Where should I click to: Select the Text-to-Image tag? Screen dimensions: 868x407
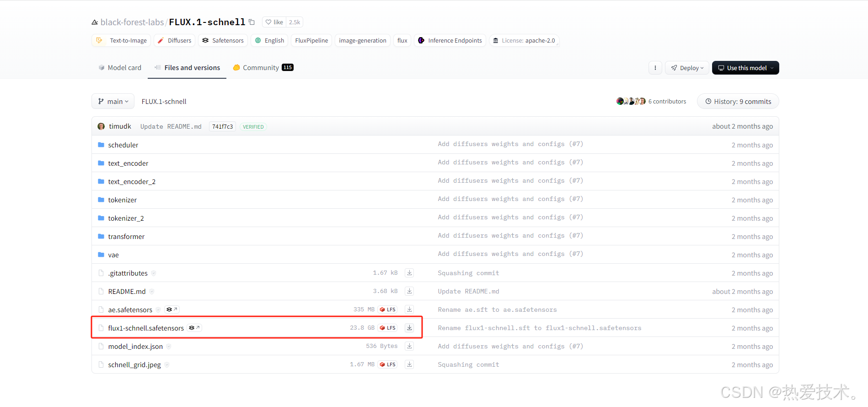pos(121,40)
